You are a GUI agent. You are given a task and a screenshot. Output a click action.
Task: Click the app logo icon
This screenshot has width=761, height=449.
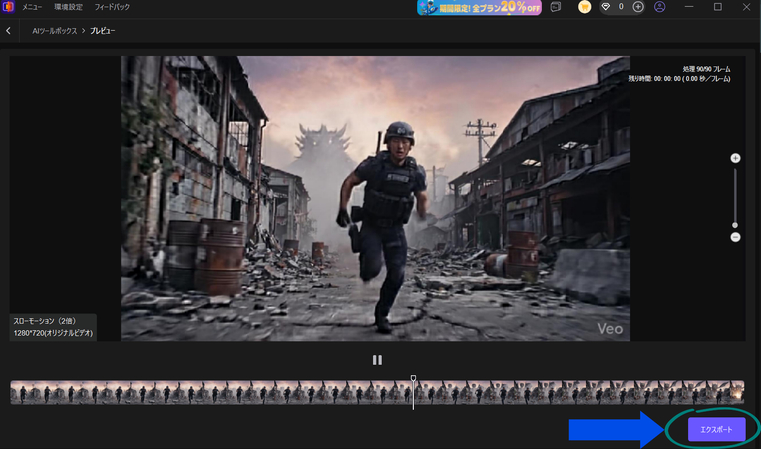tap(8, 7)
